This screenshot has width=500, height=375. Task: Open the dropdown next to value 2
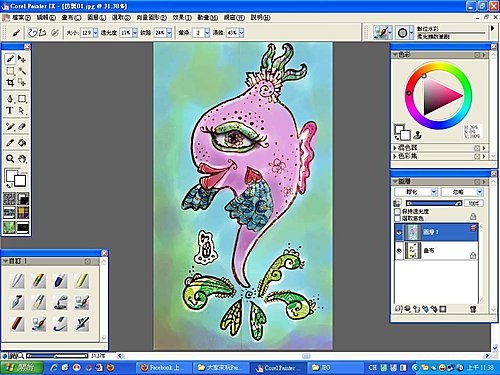pyautogui.click(x=207, y=33)
